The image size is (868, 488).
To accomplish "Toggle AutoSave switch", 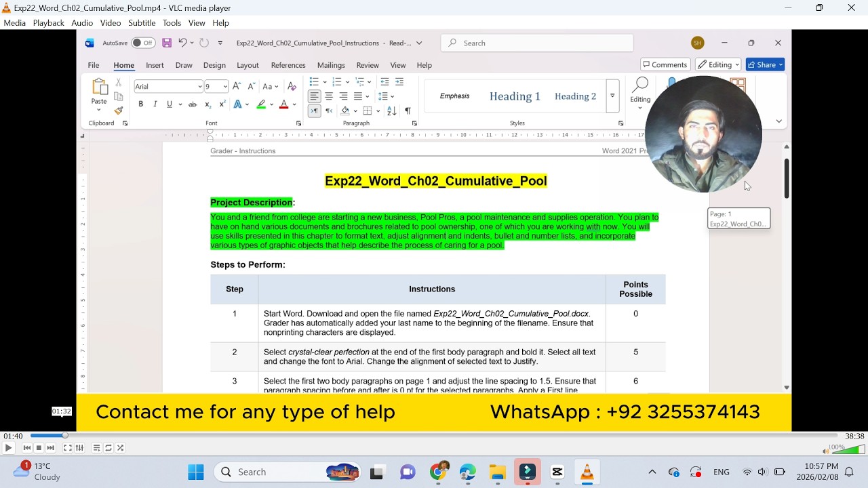I will [x=143, y=43].
